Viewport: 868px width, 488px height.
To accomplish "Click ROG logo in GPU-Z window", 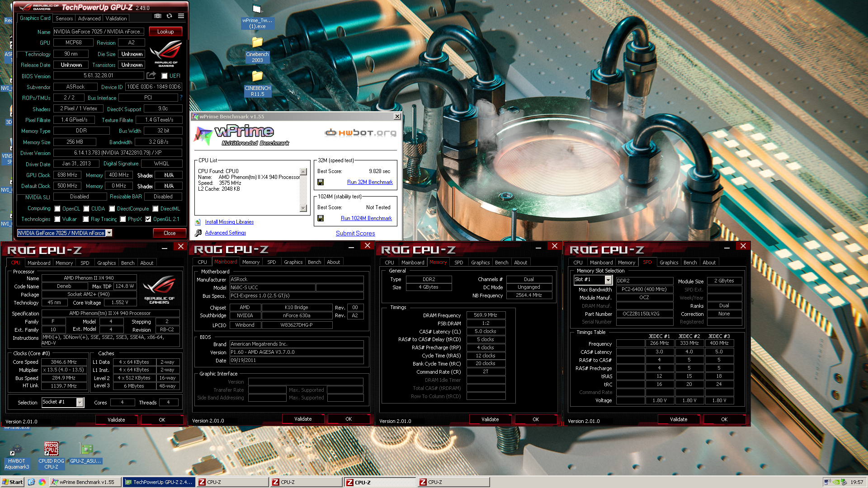I will coord(166,54).
